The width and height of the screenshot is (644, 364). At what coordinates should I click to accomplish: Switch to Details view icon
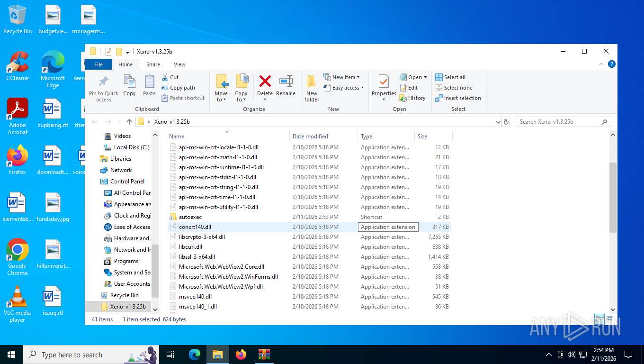pos(599,319)
